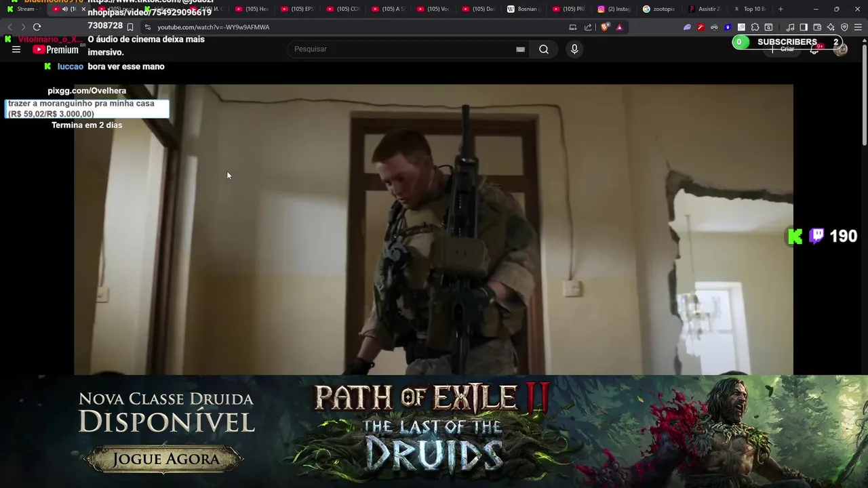The width and height of the screenshot is (868, 488).
Task: Switch to the '(105) A S' tab
Action: point(388,9)
